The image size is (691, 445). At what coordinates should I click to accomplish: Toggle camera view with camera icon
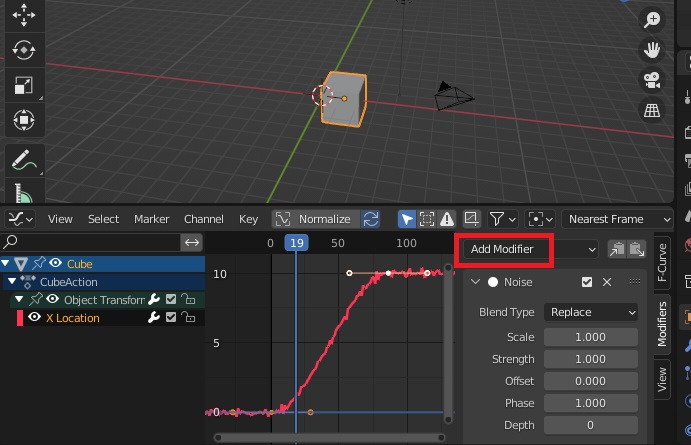click(x=652, y=80)
